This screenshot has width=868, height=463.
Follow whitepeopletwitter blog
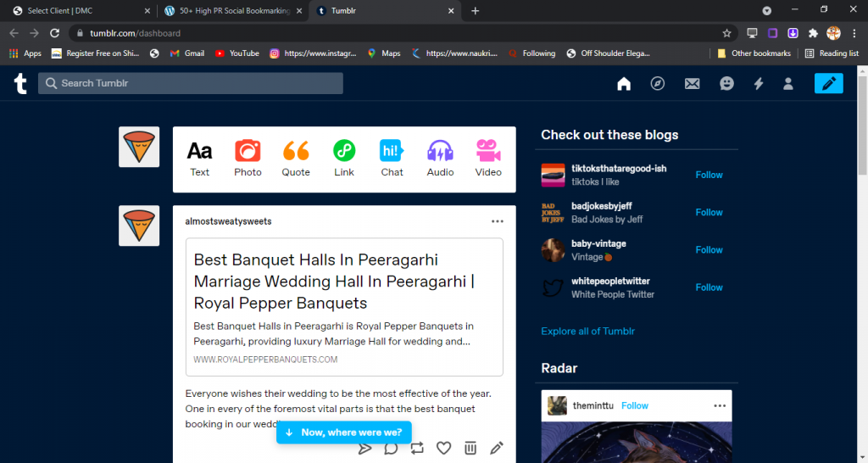tap(709, 287)
